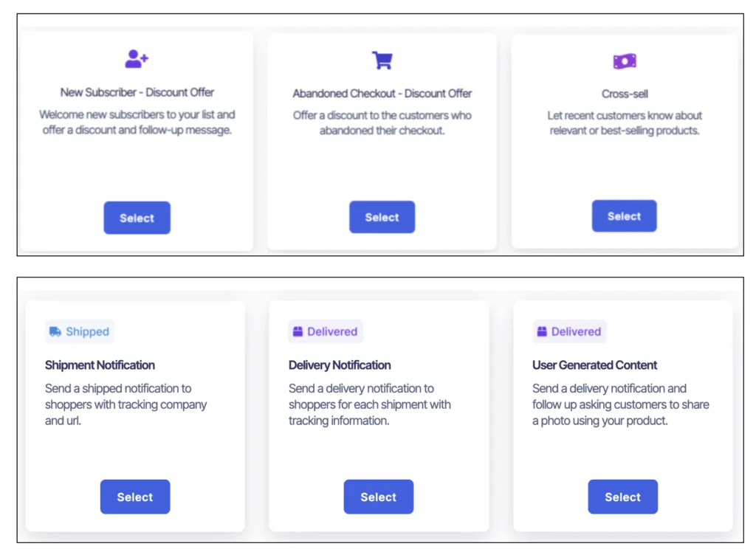This screenshot has width=756, height=552.
Task: Select the Shipment Notification template
Action: 135,497
